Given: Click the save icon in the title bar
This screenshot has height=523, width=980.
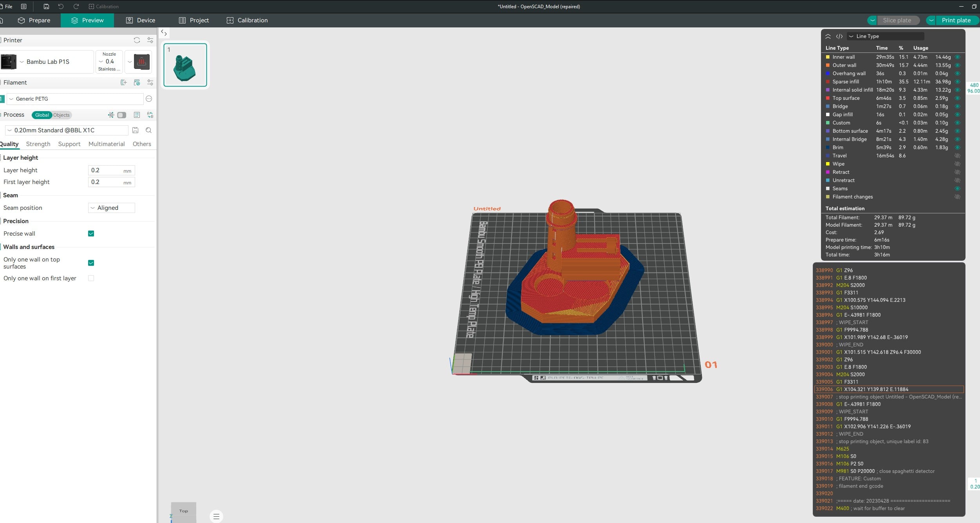Looking at the screenshot, I should pyautogui.click(x=46, y=6).
